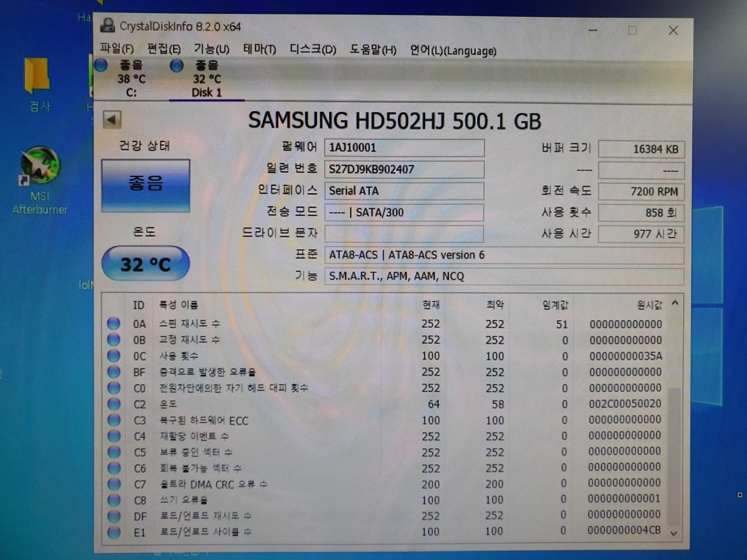Click the firmware field 1AJ10001
747x560 pixels.
(x=404, y=148)
